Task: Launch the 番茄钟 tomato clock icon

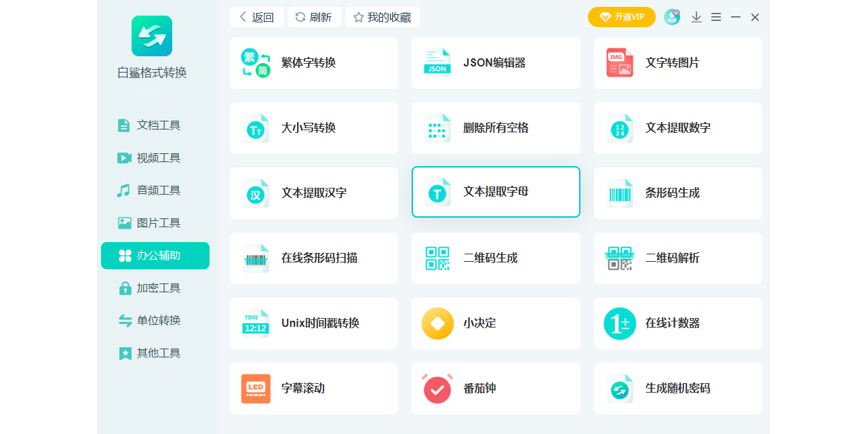Action: [437, 389]
